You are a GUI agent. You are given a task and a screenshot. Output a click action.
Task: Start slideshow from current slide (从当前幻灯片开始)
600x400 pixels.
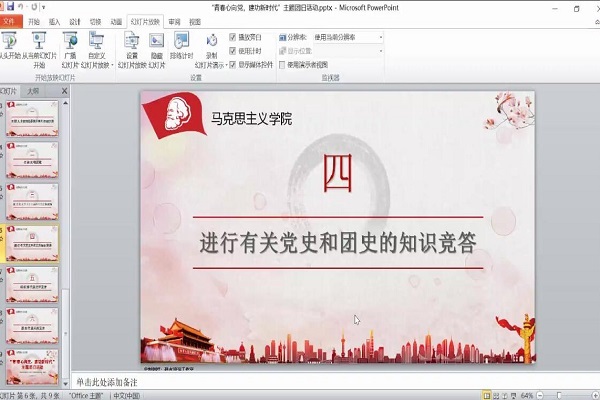(x=39, y=50)
